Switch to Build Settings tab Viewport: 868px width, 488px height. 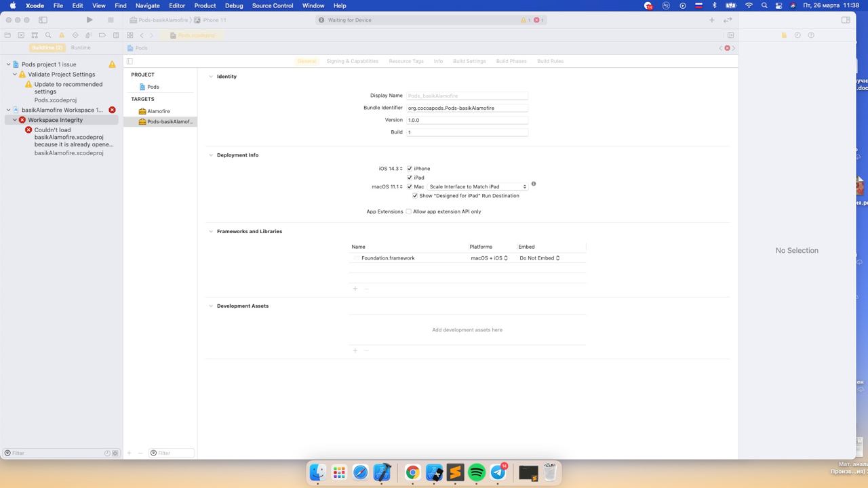[469, 61]
